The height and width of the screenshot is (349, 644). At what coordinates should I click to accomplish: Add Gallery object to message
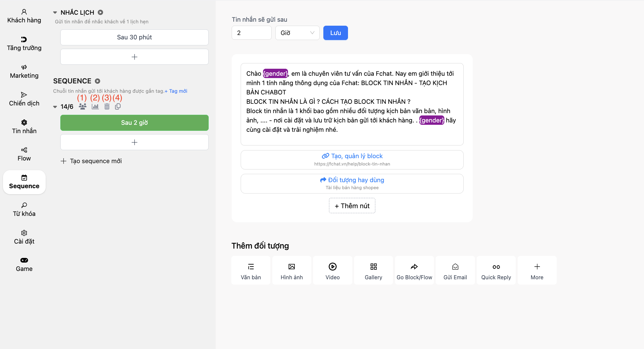tap(373, 270)
